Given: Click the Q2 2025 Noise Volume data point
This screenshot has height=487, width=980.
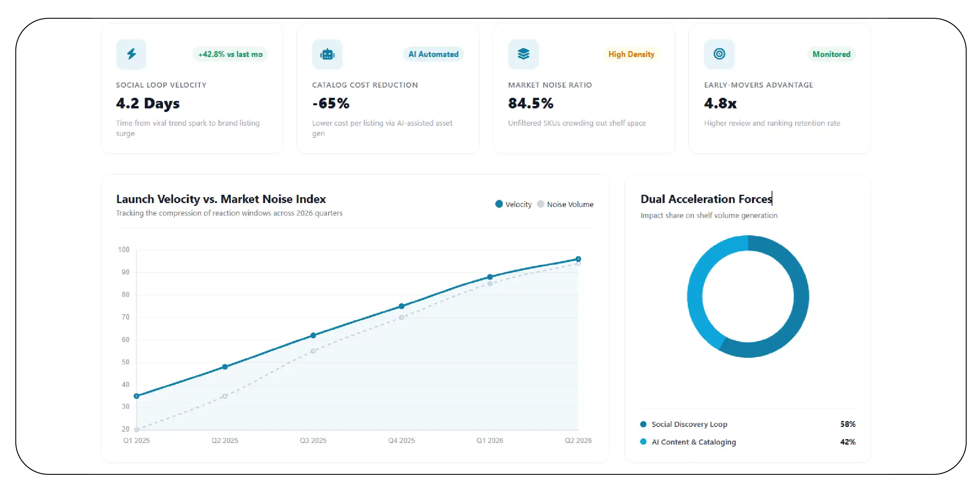Looking at the screenshot, I should tap(225, 396).
